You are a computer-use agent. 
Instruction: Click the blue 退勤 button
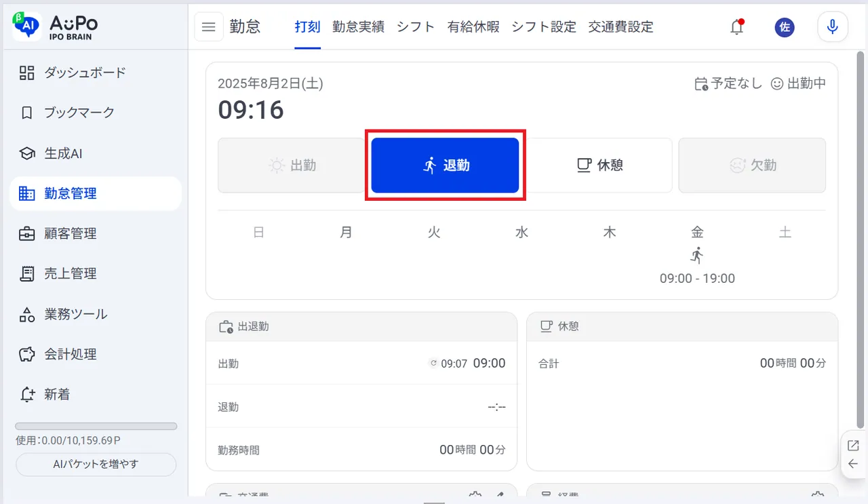click(x=445, y=166)
